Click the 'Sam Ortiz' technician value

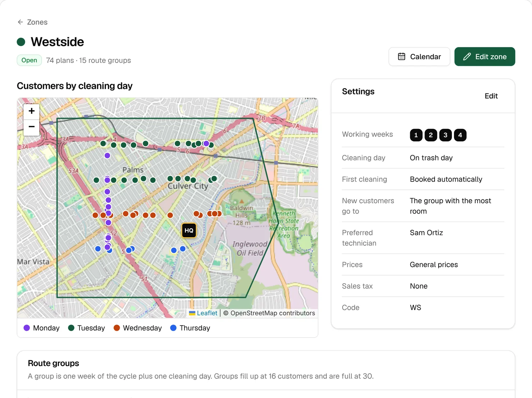pyautogui.click(x=426, y=233)
